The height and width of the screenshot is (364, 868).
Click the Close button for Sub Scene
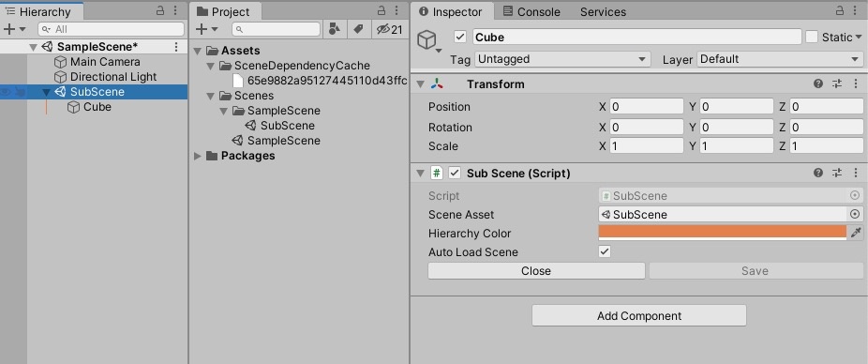click(536, 271)
